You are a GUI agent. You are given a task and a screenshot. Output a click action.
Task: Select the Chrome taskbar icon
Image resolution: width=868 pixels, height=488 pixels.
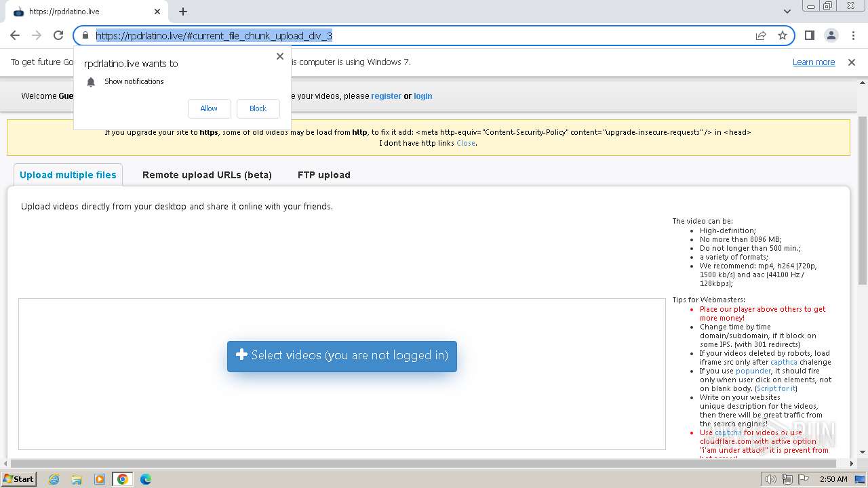coord(123,479)
